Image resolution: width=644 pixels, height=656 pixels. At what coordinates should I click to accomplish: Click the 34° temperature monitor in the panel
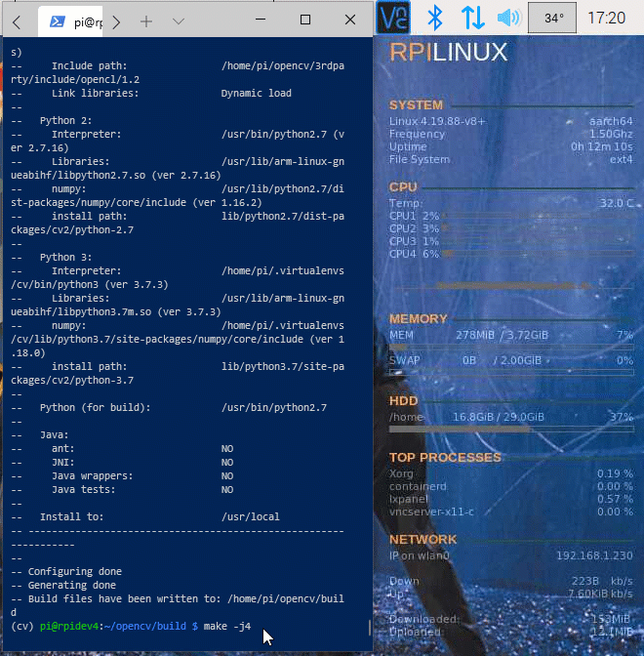click(552, 18)
